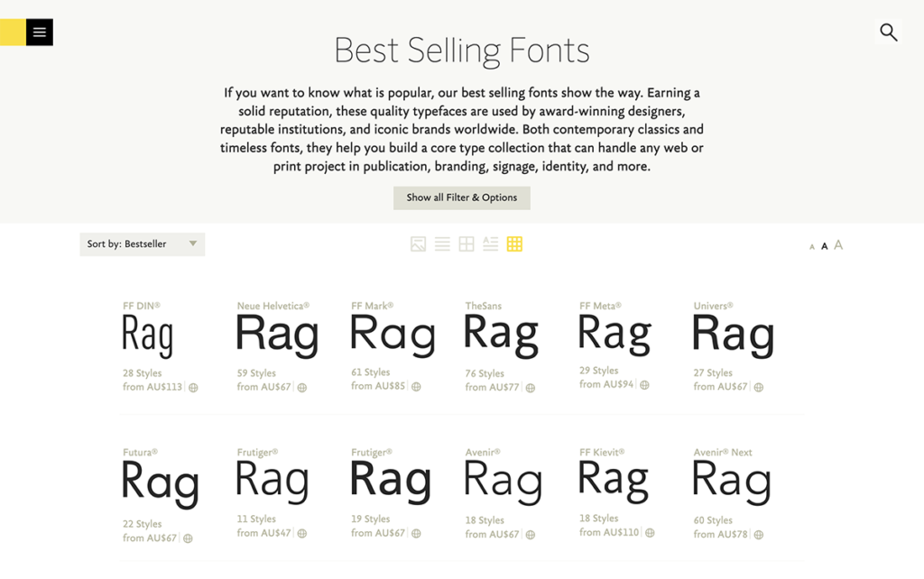This screenshot has height=579, width=924.
Task: Open the FF DIN font name link
Action: (x=142, y=306)
